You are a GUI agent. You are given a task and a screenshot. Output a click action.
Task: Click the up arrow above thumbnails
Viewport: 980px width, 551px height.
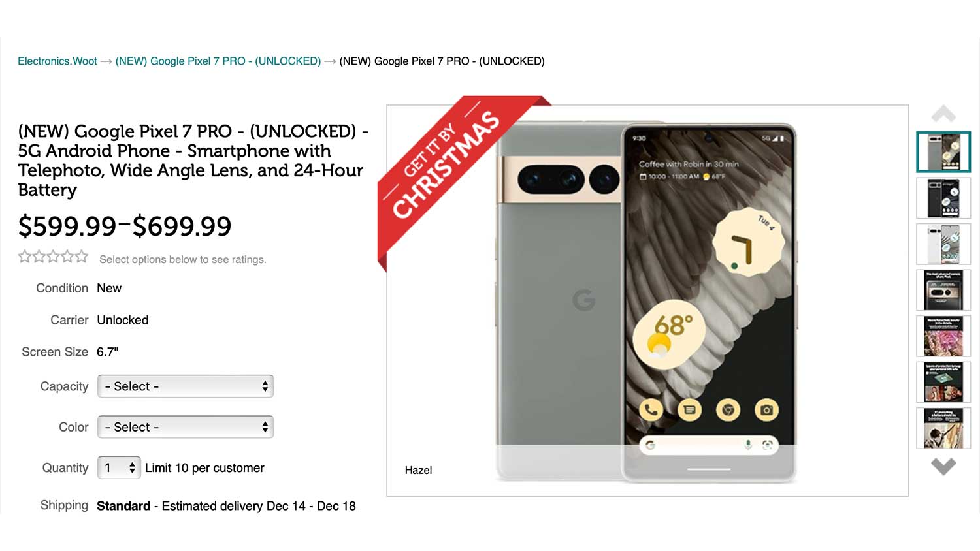943,114
